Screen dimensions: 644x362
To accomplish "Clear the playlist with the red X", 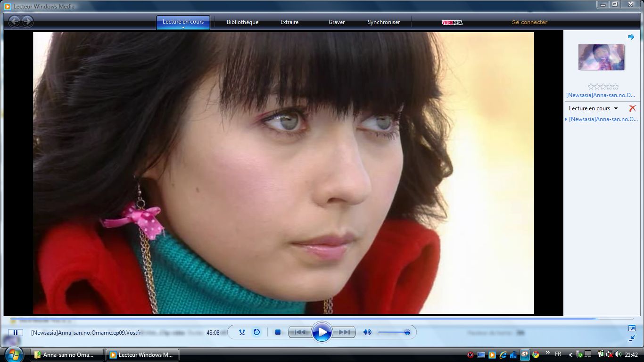I will pos(632,108).
